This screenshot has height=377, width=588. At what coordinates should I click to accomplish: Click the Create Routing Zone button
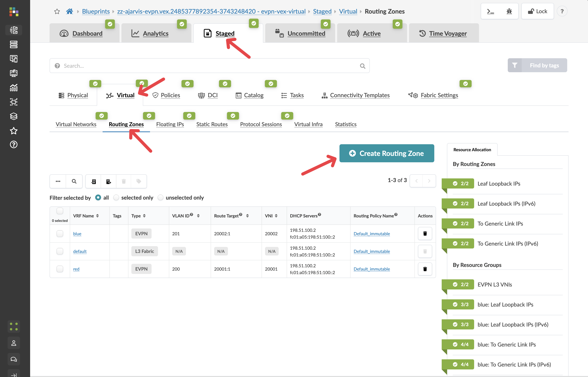387,153
